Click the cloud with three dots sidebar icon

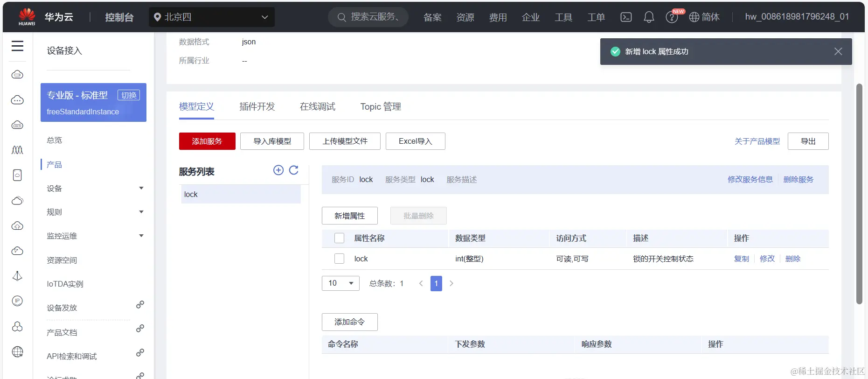(17, 100)
